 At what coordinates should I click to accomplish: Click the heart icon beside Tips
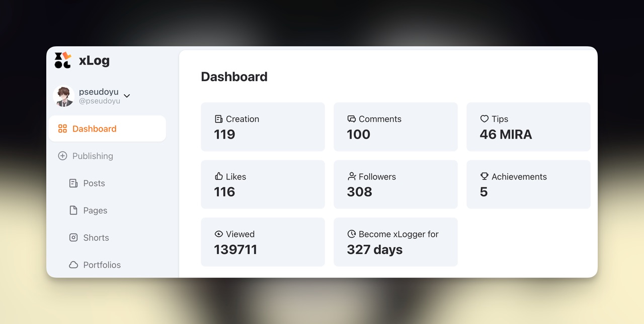point(484,119)
